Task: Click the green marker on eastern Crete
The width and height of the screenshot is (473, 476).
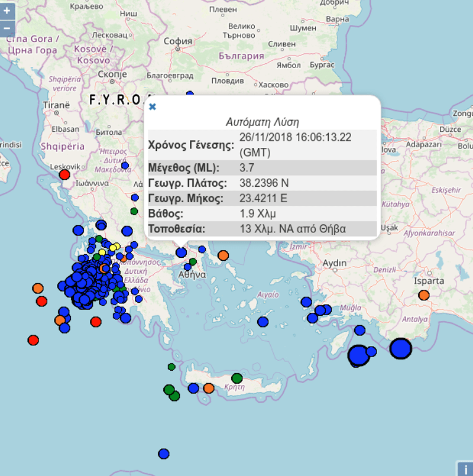Action: 237,378
